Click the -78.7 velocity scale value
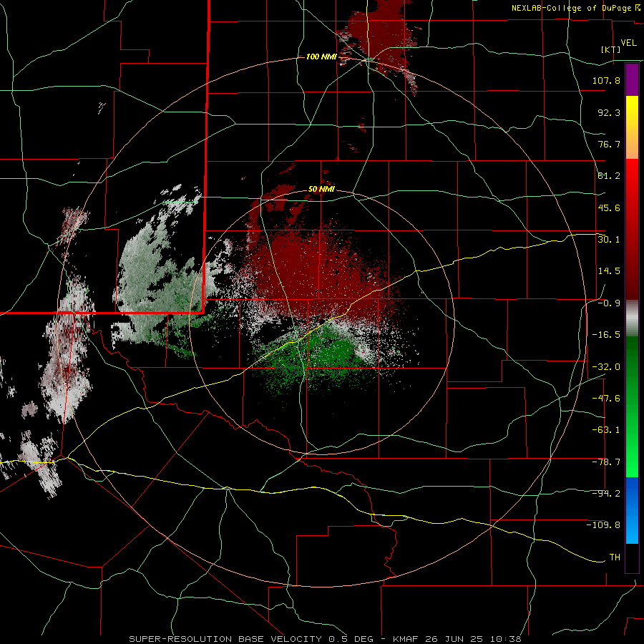644x644 pixels. click(606, 462)
